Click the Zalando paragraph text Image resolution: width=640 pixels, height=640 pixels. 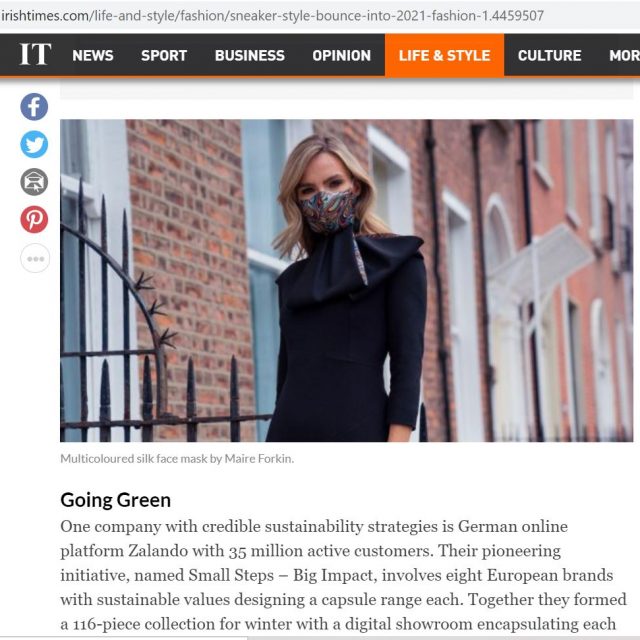[x=343, y=576]
